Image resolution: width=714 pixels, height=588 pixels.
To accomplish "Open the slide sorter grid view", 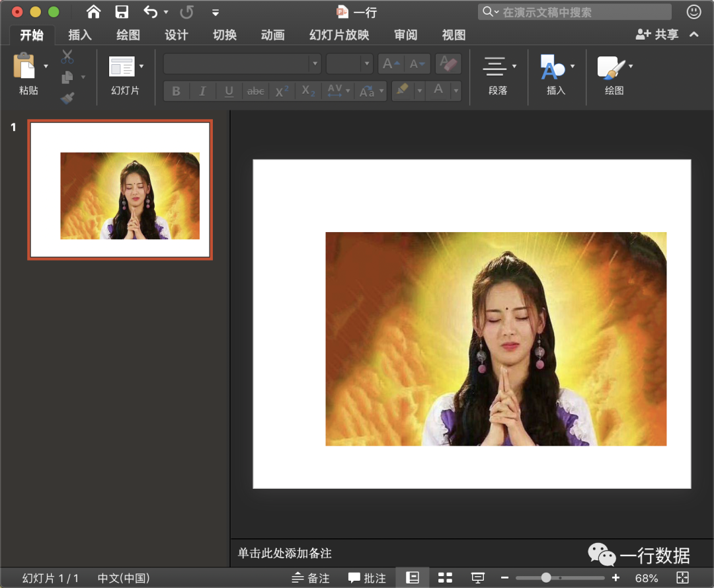I will click(x=445, y=577).
